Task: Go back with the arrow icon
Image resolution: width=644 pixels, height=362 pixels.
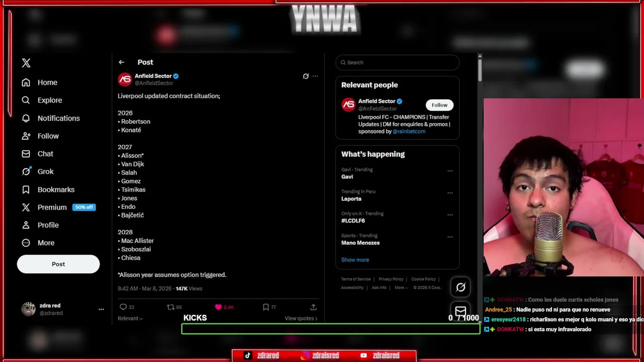Action: pyautogui.click(x=121, y=62)
